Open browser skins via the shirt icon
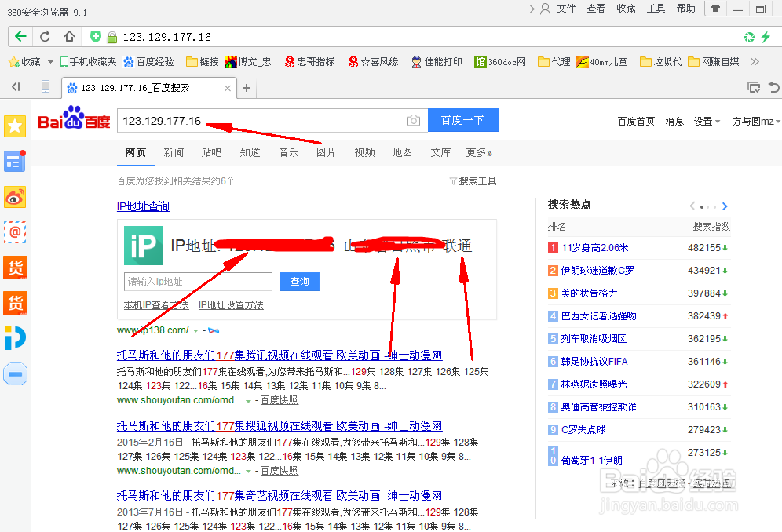 [714, 9]
